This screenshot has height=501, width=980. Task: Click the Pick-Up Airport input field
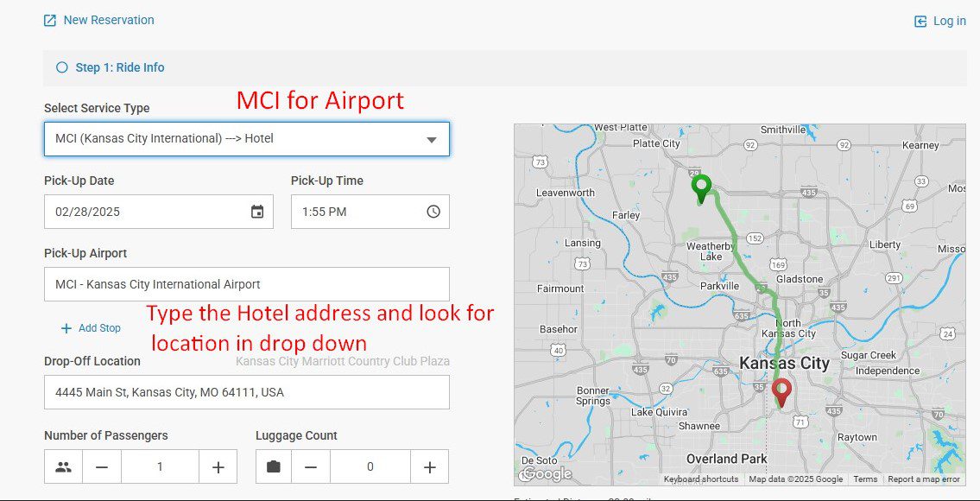click(x=247, y=284)
